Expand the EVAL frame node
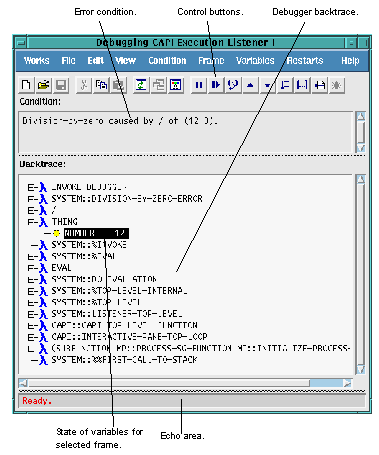Viewport: 379px width, 455px height. click(31, 268)
